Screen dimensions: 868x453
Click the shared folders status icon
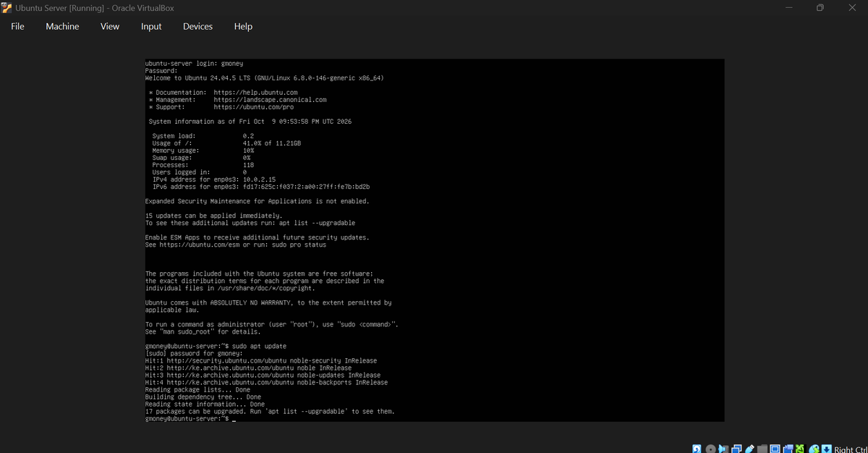(x=762, y=449)
